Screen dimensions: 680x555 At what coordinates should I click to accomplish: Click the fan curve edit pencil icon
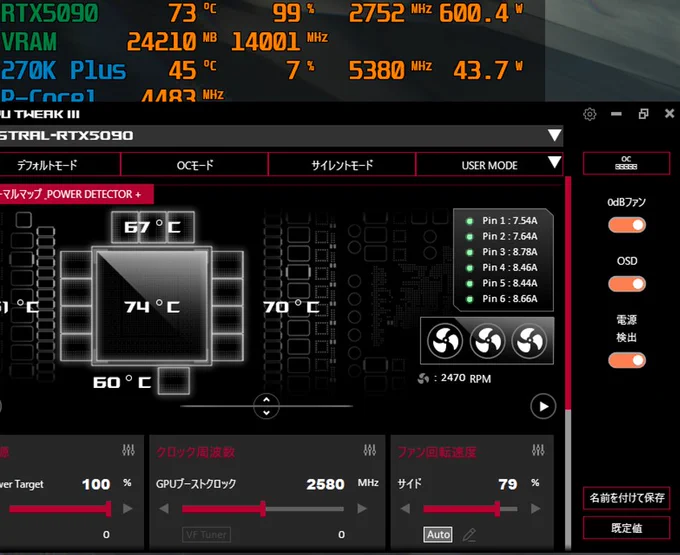(469, 535)
